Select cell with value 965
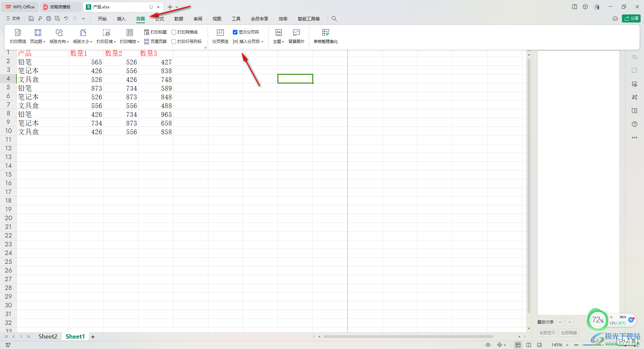The image size is (644, 349). [156, 114]
